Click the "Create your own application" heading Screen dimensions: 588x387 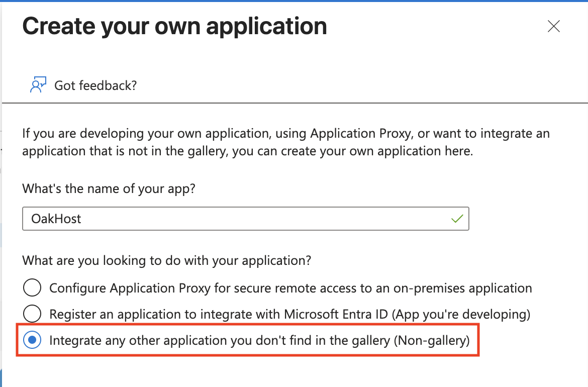point(174,26)
